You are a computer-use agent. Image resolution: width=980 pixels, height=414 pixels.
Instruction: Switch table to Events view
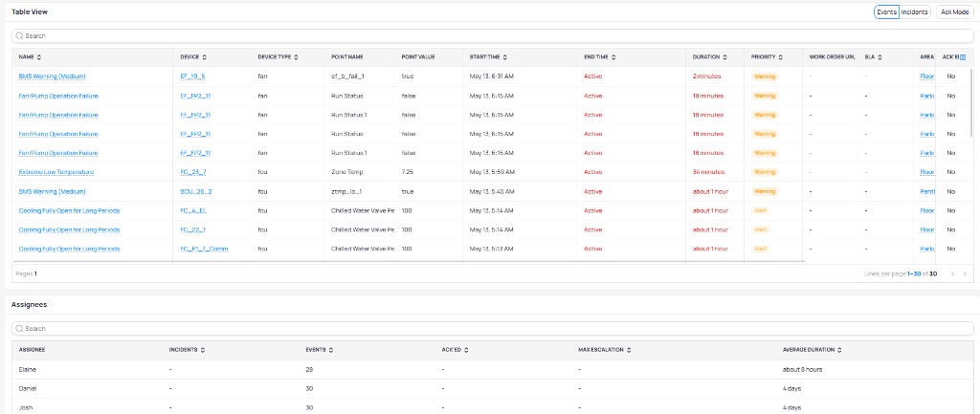(886, 11)
